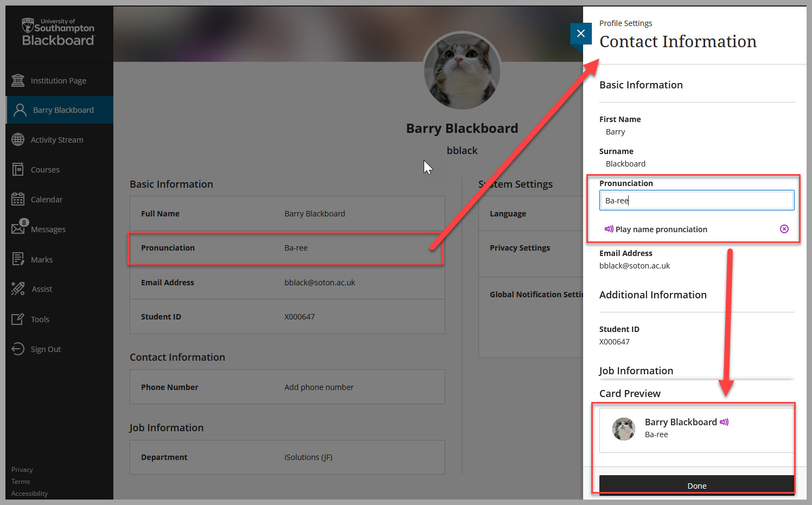Image resolution: width=812 pixels, height=505 pixels.
Task: Open Messages envelope icon with badge
Action: tap(18, 228)
